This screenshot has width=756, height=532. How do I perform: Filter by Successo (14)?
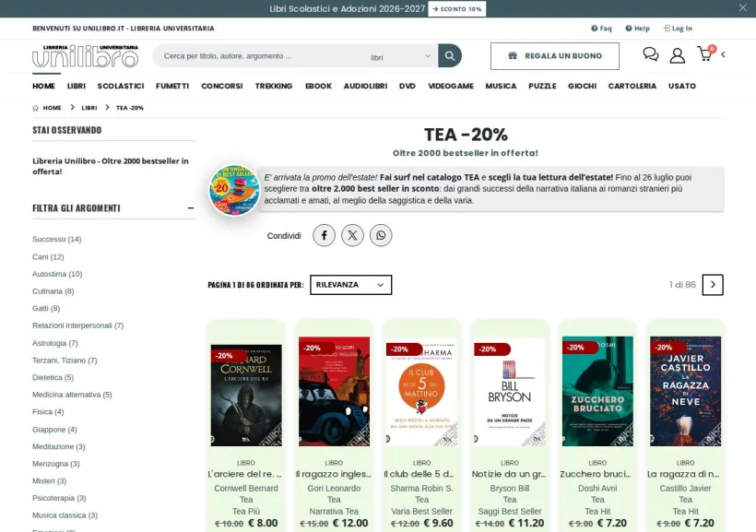click(57, 239)
